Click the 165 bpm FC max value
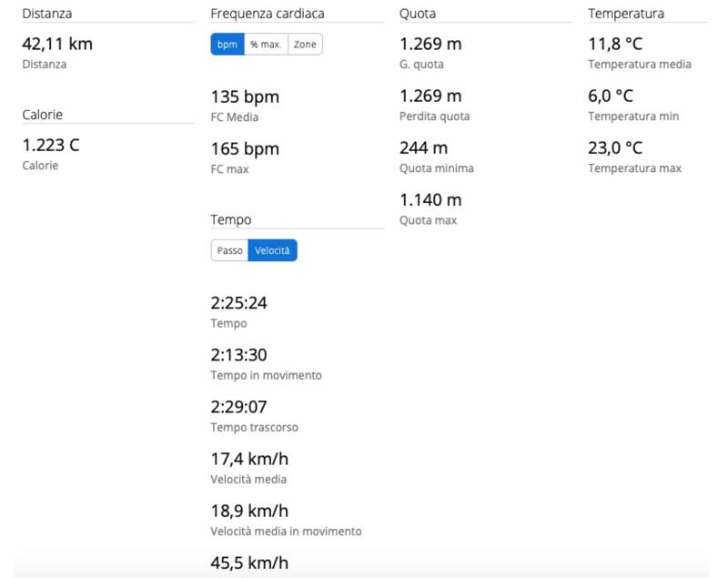This screenshot has width=728, height=578. (x=245, y=148)
